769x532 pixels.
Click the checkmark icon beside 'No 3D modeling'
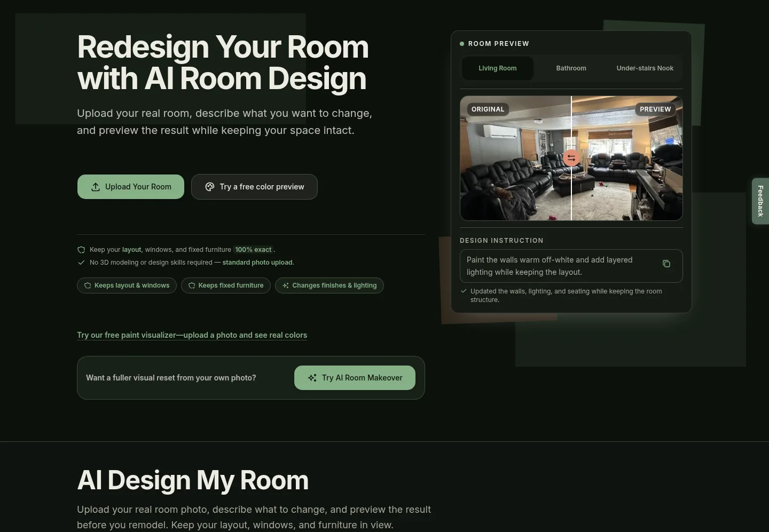81,263
